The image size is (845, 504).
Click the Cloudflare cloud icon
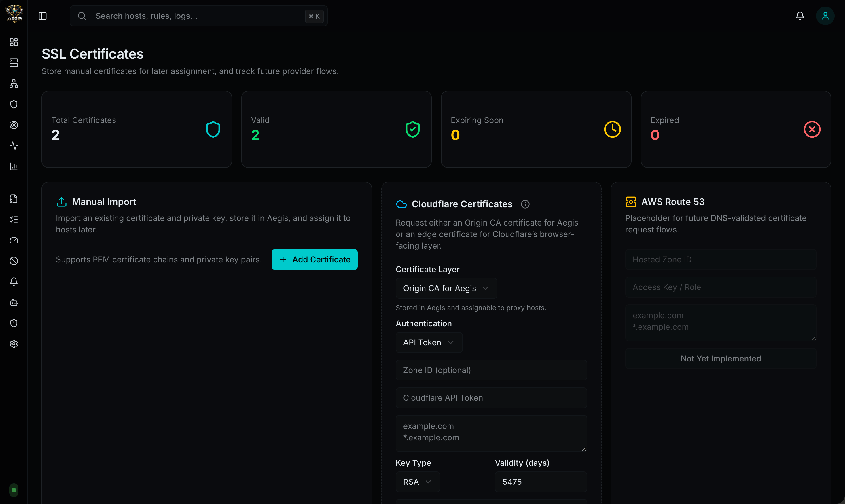point(401,204)
